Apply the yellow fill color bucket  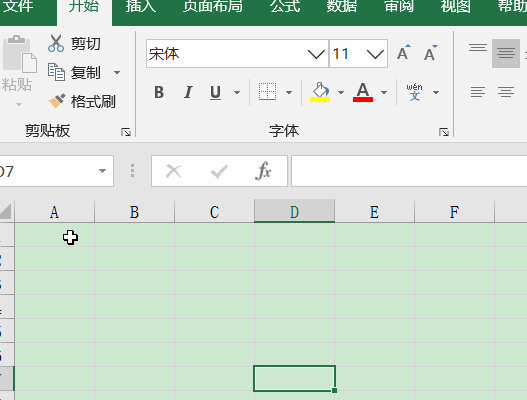(320, 92)
